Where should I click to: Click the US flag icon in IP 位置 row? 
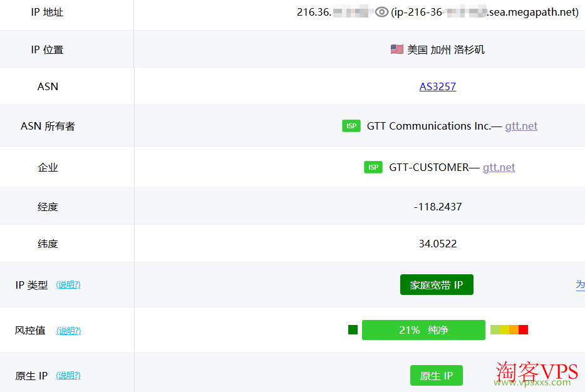pos(396,49)
